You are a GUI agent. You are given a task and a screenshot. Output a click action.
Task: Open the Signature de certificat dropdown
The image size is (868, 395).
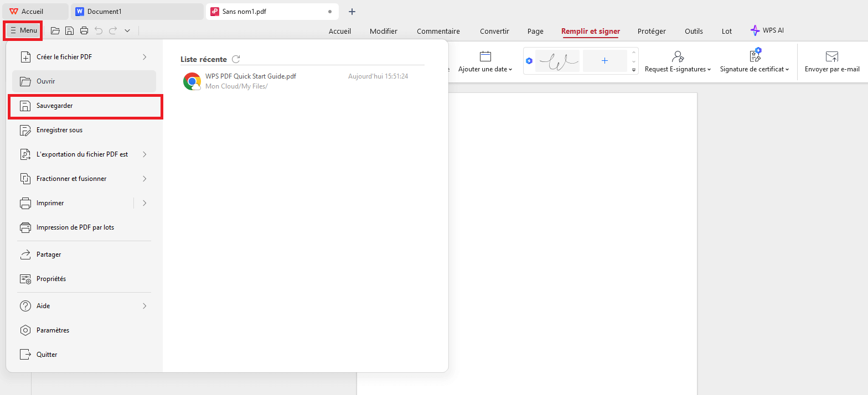pos(755,61)
